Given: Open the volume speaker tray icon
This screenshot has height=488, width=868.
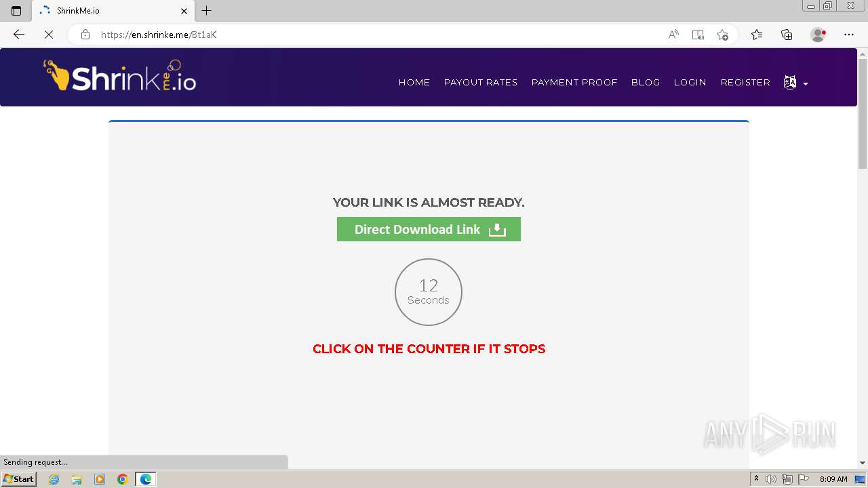Looking at the screenshot, I should tap(771, 479).
